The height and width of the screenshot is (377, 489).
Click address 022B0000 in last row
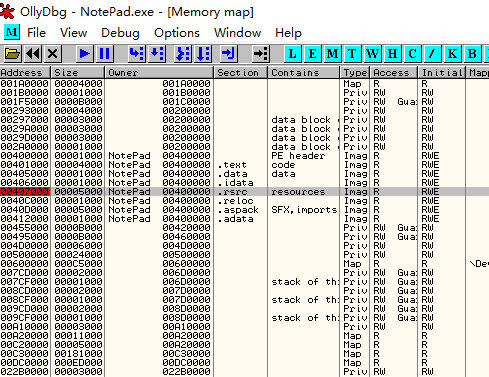tap(24, 372)
